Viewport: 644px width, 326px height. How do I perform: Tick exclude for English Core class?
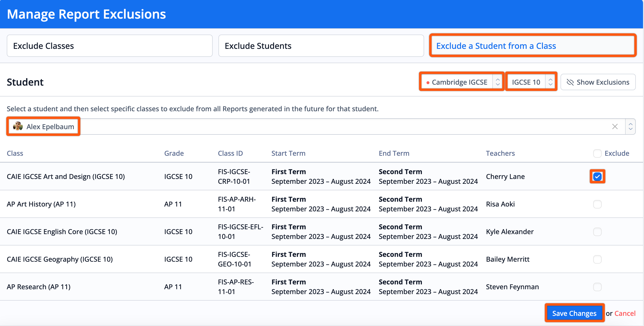coord(597,231)
